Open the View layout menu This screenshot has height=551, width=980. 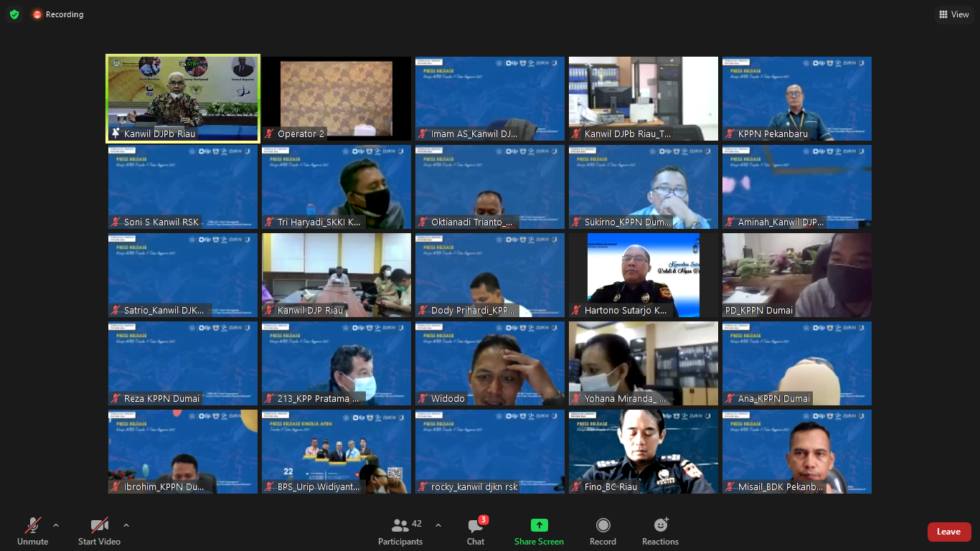tap(953, 14)
